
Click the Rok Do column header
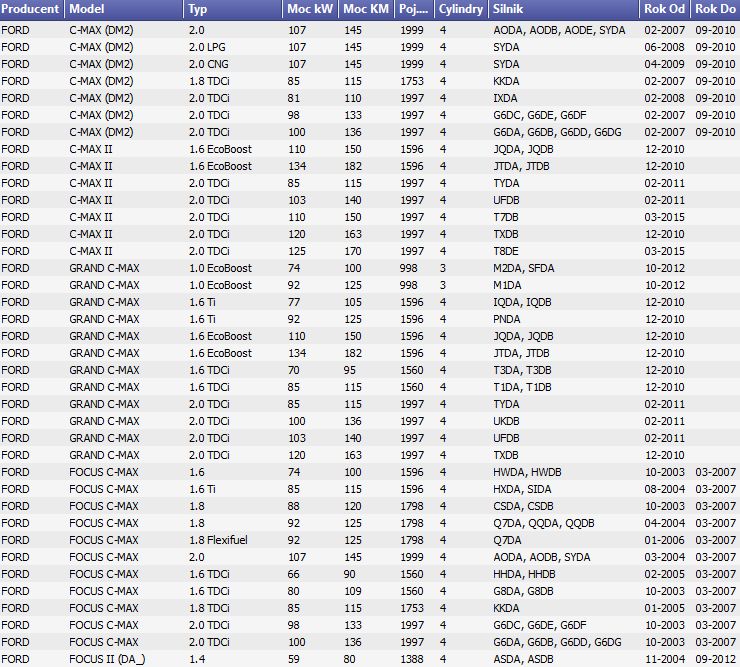click(x=715, y=9)
